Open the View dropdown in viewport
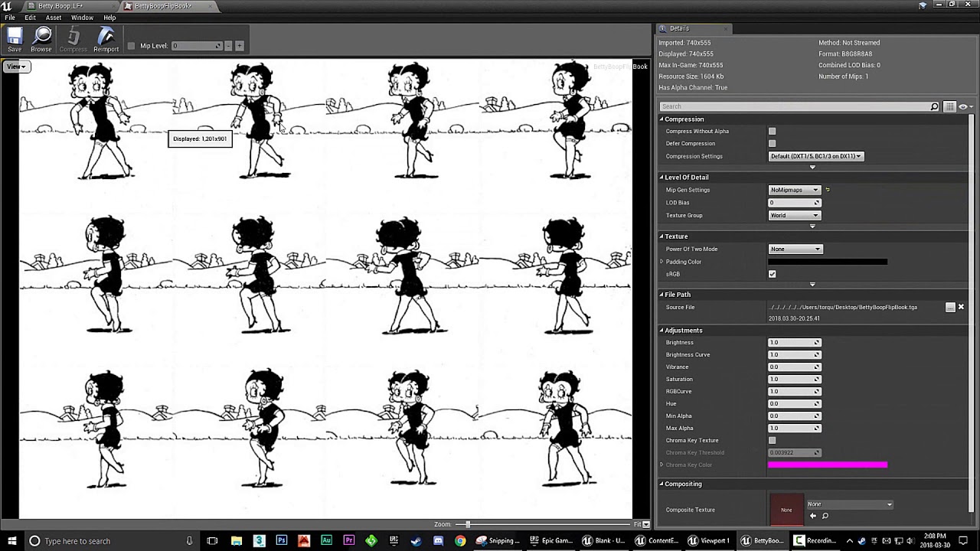The image size is (980, 551). click(16, 67)
